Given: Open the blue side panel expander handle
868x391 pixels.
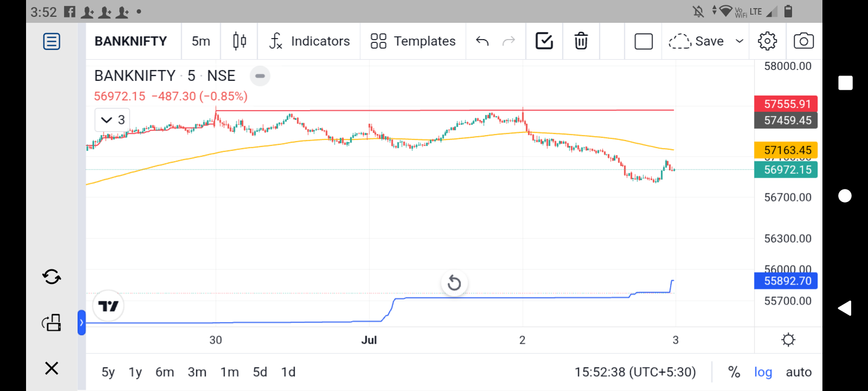Looking at the screenshot, I should (x=81, y=323).
